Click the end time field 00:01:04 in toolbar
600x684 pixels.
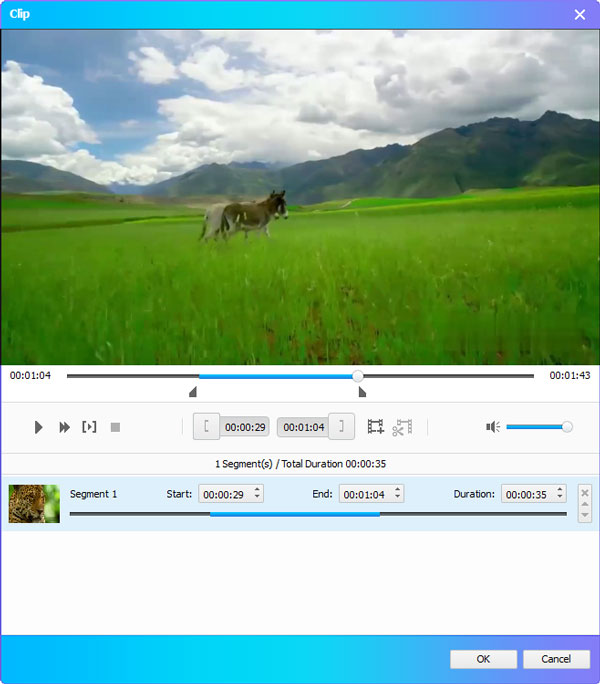(303, 427)
